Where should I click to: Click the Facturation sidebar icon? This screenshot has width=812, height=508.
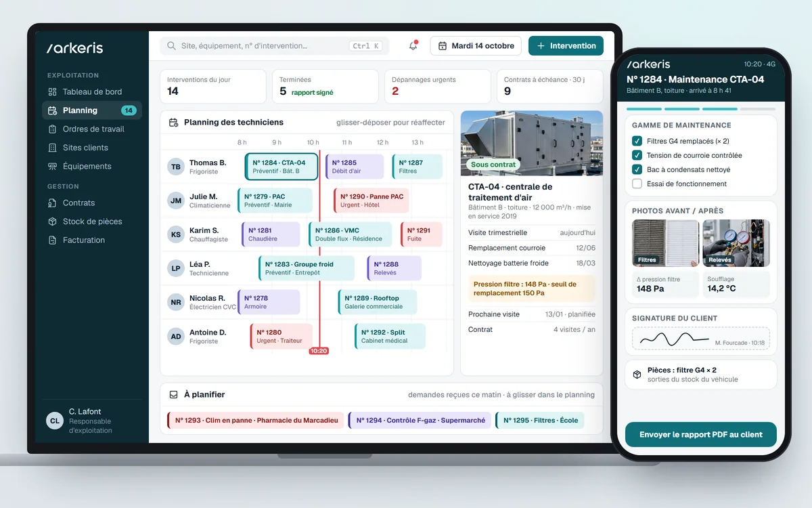[x=53, y=240]
